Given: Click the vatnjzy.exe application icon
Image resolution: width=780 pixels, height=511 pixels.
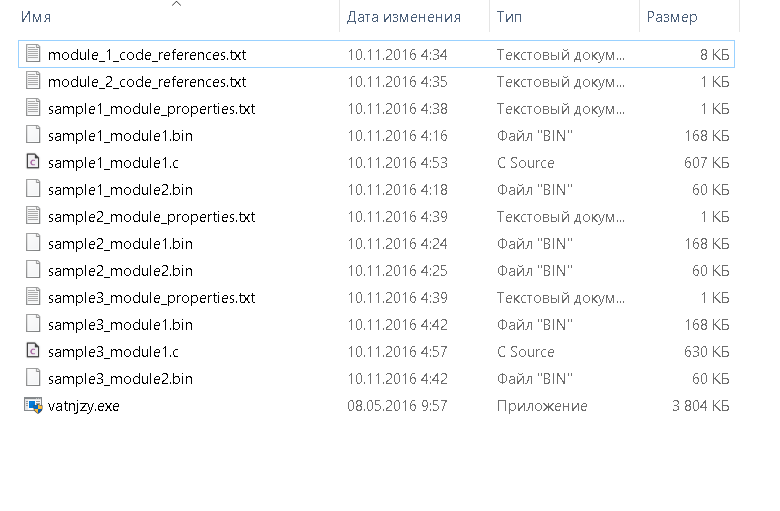Looking at the screenshot, I should tap(33, 406).
